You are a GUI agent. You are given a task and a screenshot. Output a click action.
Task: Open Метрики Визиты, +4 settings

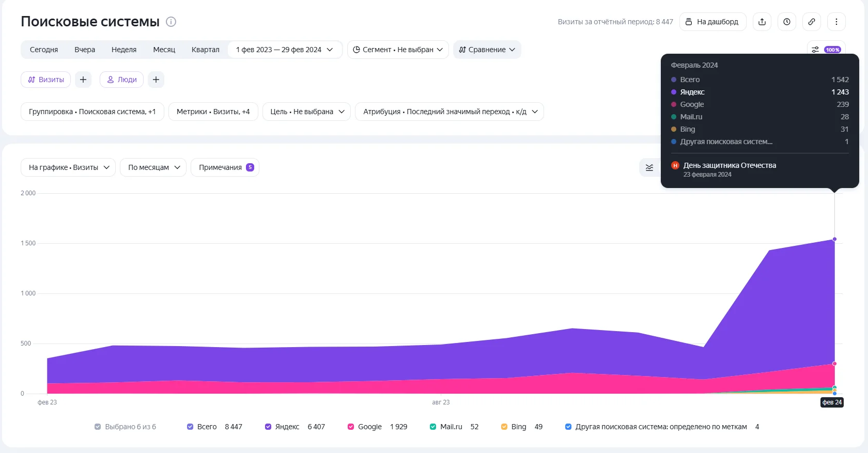pos(213,112)
